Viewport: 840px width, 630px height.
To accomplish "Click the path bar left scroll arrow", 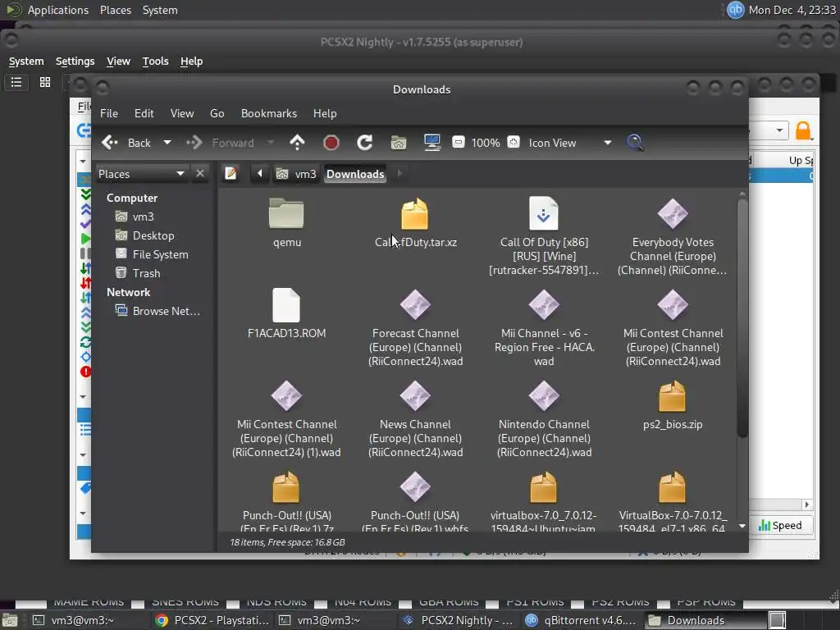I will [260, 174].
